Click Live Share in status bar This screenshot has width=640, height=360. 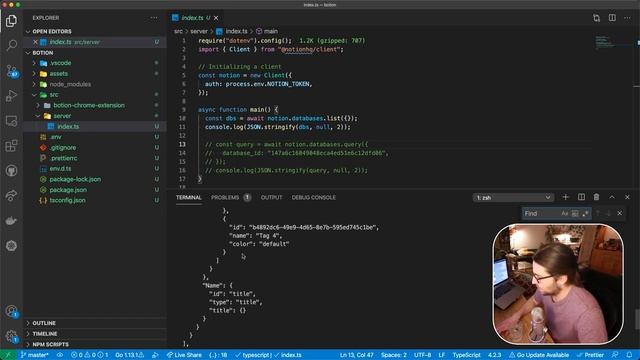[x=184, y=355]
